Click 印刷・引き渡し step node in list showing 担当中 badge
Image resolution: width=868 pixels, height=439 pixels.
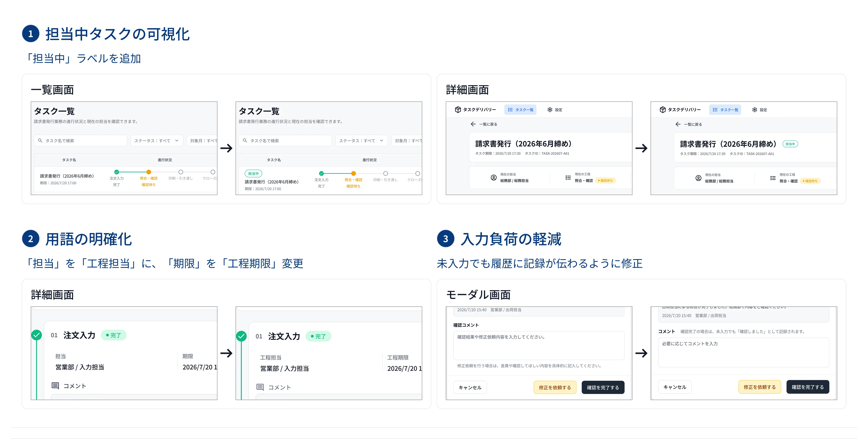pyautogui.click(x=385, y=173)
